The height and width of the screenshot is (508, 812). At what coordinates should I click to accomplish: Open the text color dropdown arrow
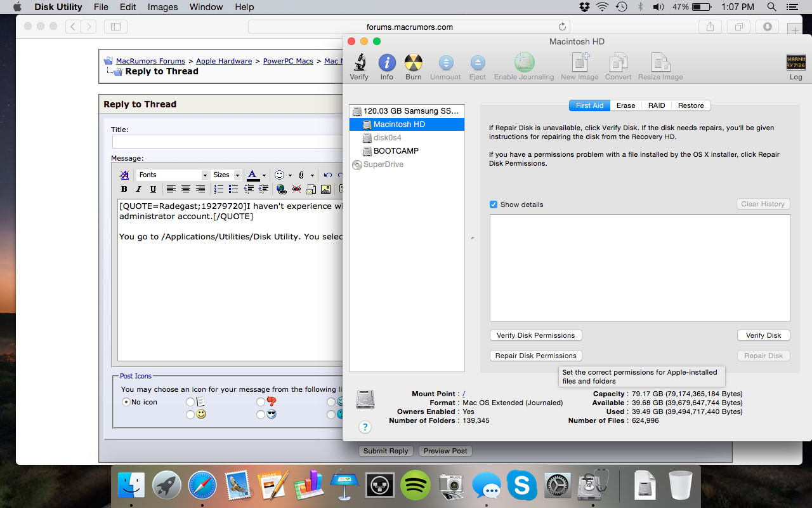(x=265, y=175)
